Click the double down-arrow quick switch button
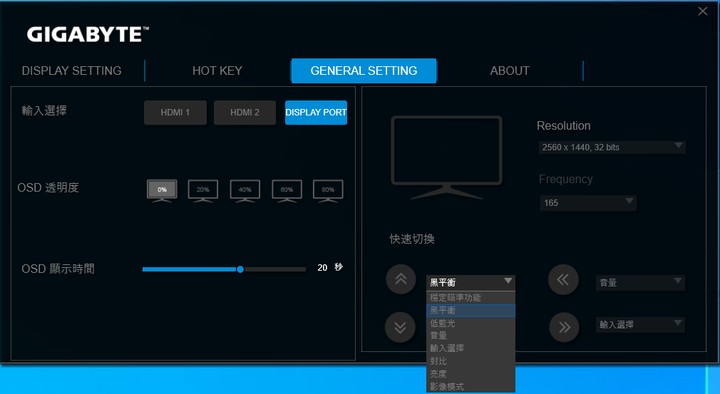Screen dimensions: 720x394 (x=400, y=327)
